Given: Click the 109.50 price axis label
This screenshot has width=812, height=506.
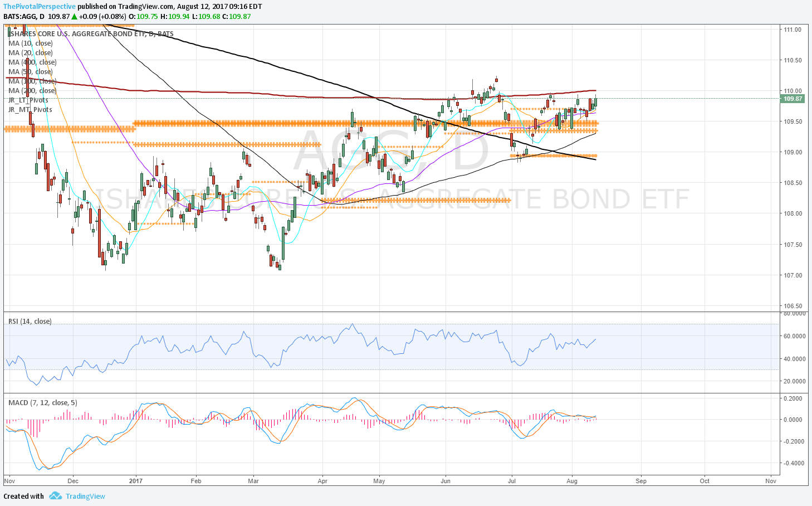Looking at the screenshot, I should 793,121.
